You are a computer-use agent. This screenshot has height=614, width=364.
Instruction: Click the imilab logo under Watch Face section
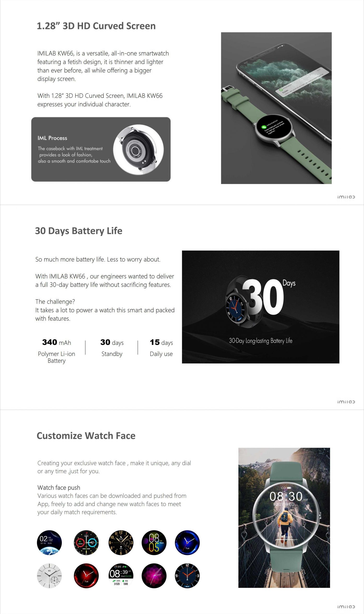[346, 607]
